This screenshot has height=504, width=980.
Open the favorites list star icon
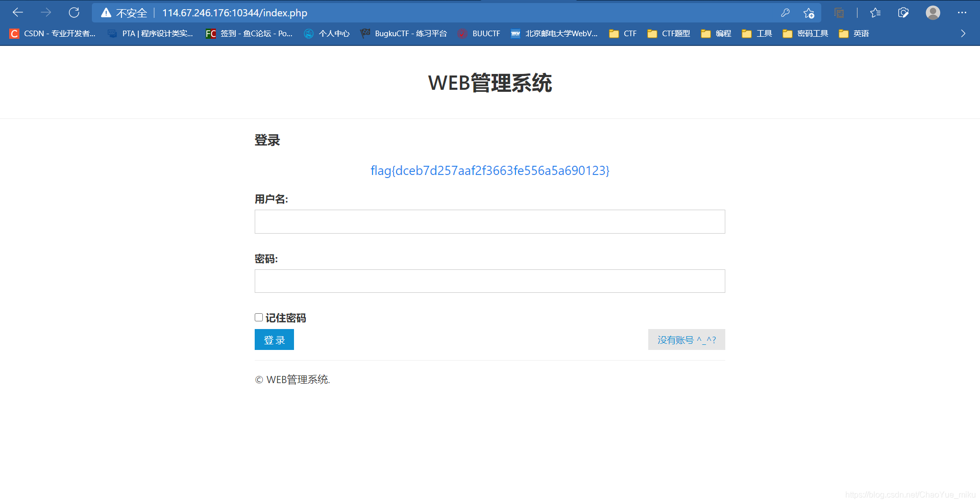(875, 12)
